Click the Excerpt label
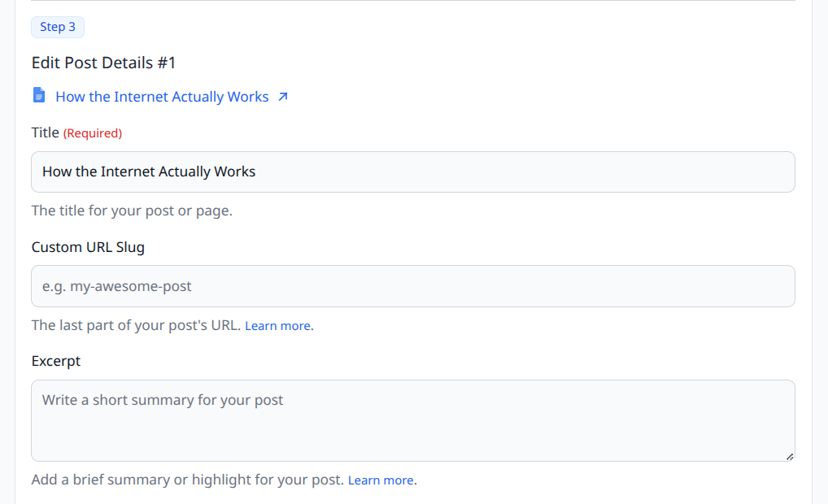Screen dimensions: 828x504 56,361
